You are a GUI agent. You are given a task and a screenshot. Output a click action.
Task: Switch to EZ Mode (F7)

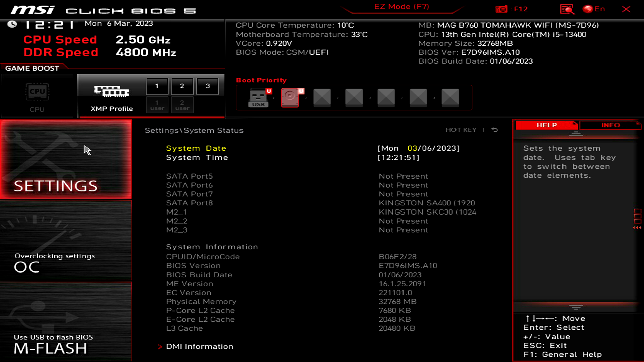click(401, 7)
